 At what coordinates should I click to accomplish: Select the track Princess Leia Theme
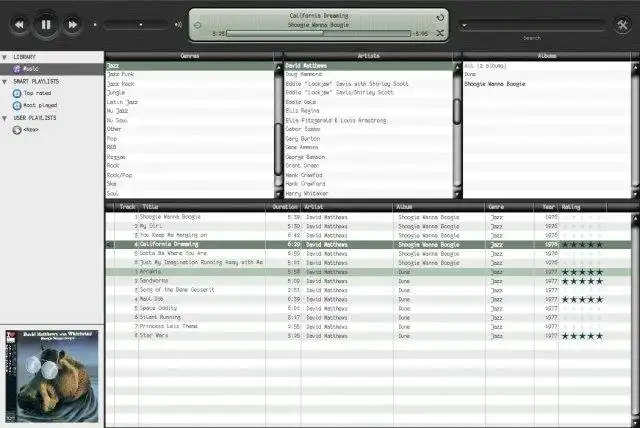click(368, 327)
